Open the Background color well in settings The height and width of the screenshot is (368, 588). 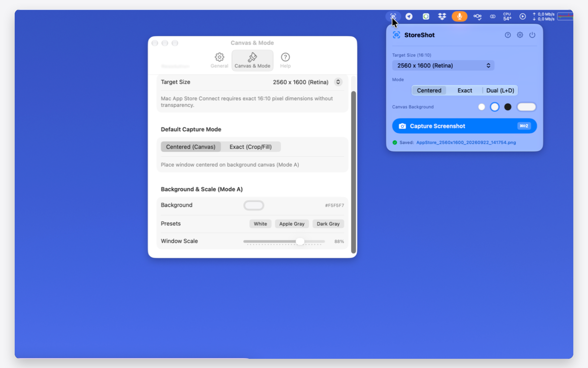click(x=254, y=205)
